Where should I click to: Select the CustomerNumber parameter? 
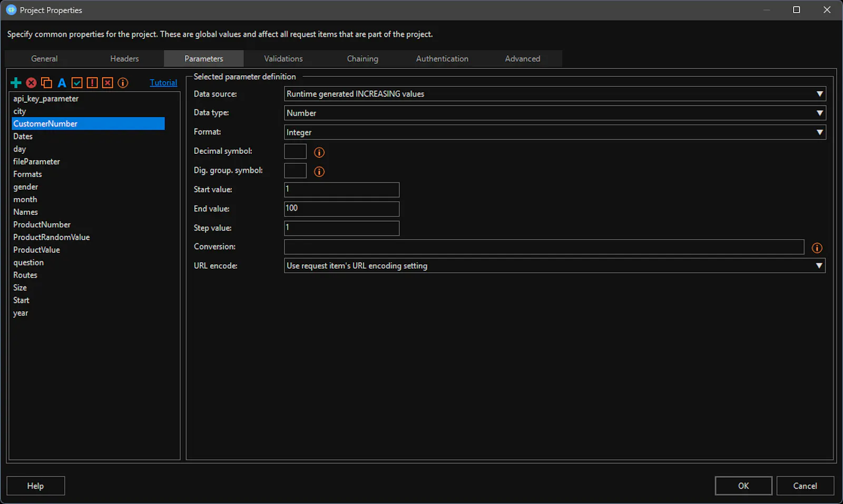click(x=88, y=124)
